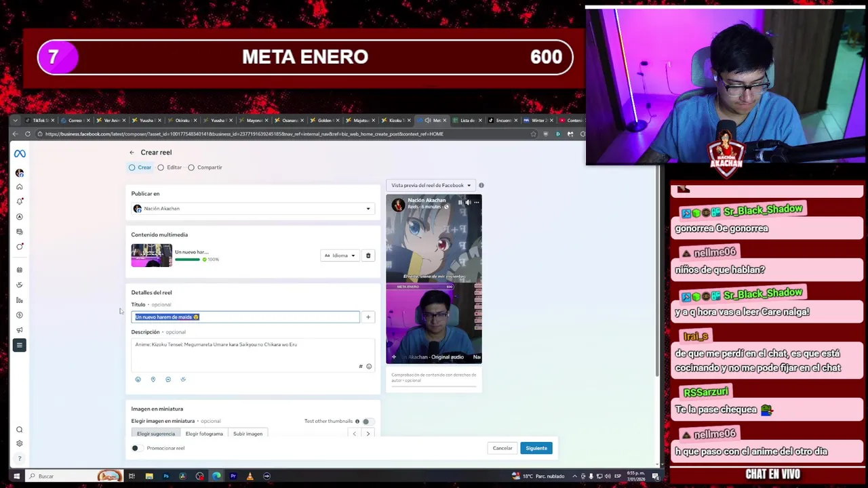Image resolution: width=868 pixels, height=488 pixels.
Task: Open Windows Start menu
Action: (x=16, y=476)
